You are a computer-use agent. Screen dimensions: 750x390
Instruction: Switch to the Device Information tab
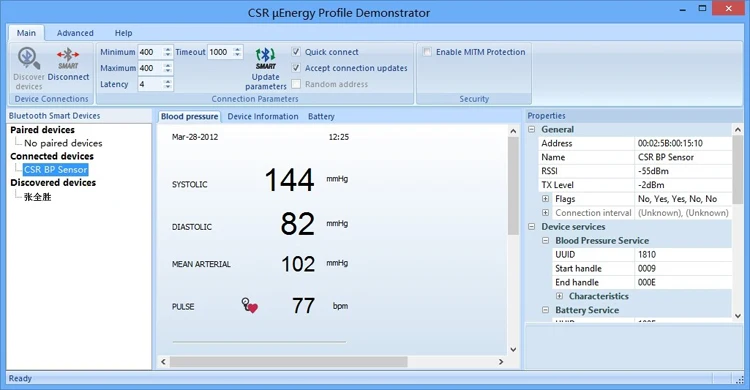(x=263, y=116)
